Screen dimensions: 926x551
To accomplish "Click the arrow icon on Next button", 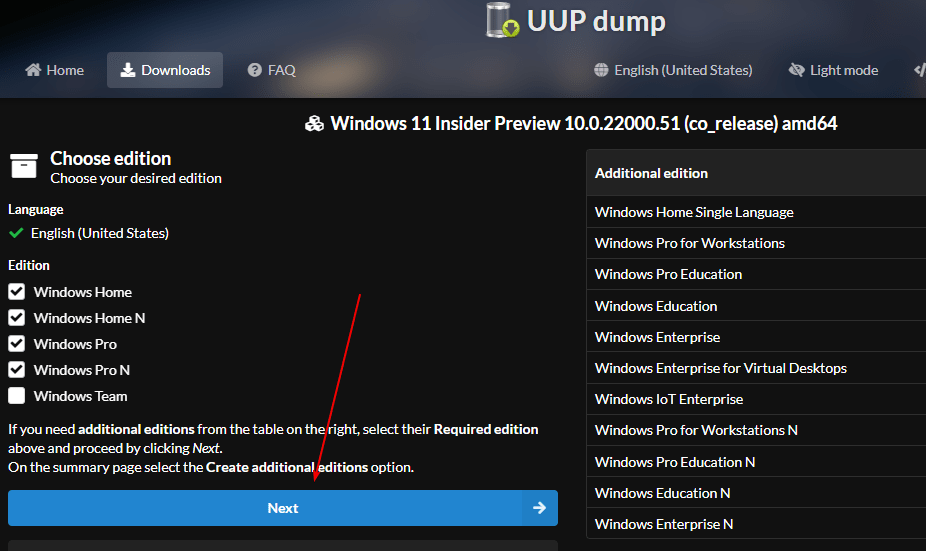I will tap(539, 508).
